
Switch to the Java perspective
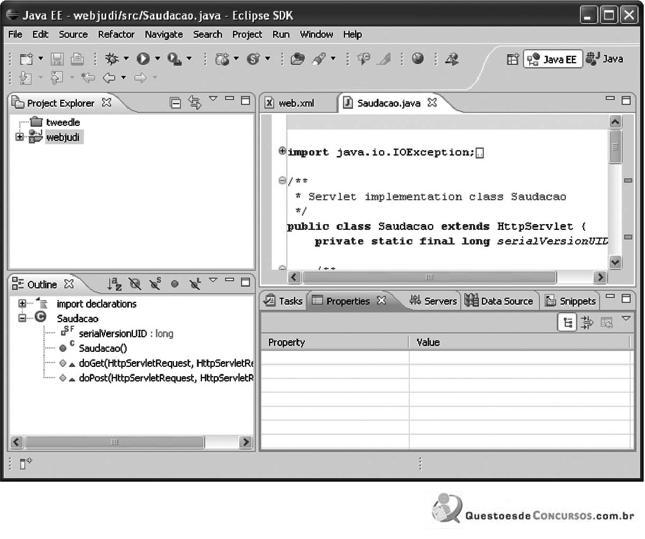pyautogui.click(x=605, y=59)
